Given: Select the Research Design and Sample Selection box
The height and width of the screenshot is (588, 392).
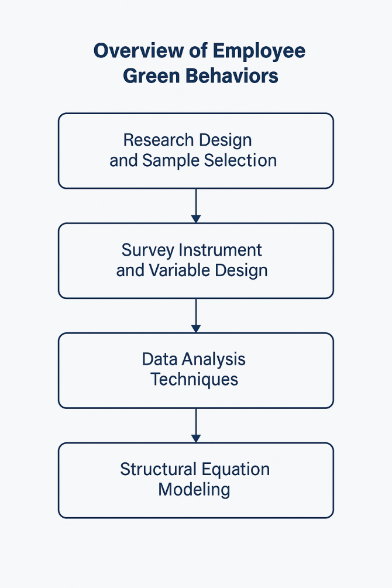Looking at the screenshot, I should point(196,151).
